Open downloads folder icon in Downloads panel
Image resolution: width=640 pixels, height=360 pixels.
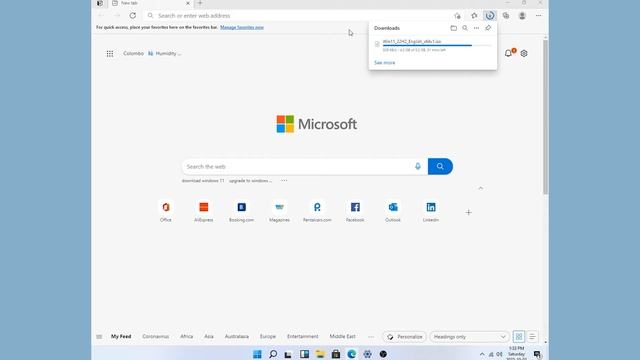pos(453,28)
